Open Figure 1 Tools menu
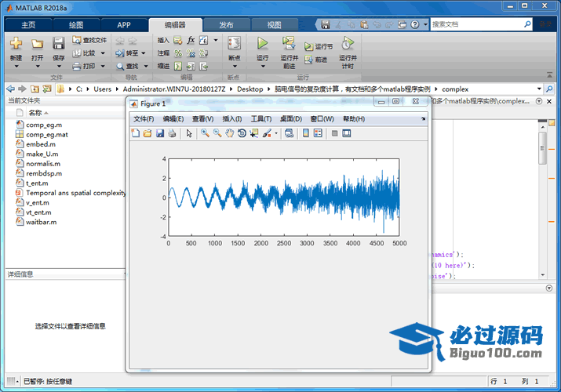Image resolution: width=561 pixels, height=392 pixels. (260, 119)
